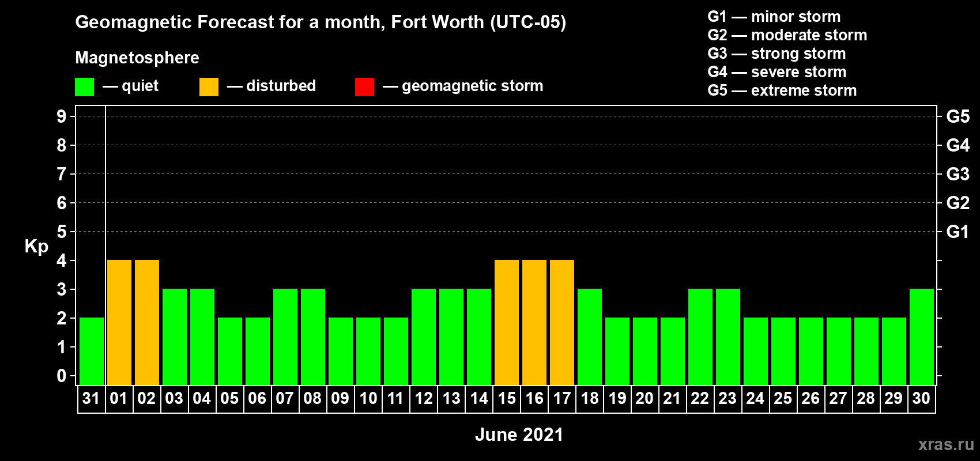The image size is (980, 461).
Task: Click the '— geomagnetic storm' legend label
Action: [x=463, y=86]
